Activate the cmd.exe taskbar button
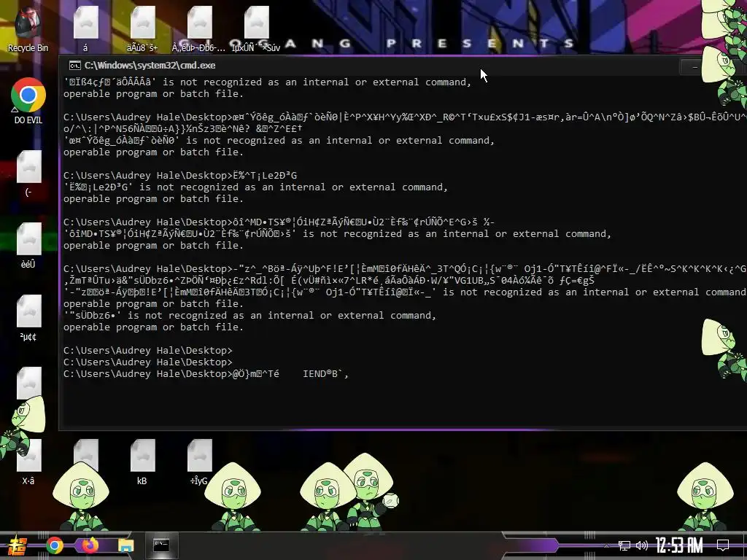Viewport: 747px width, 560px height. click(x=161, y=545)
